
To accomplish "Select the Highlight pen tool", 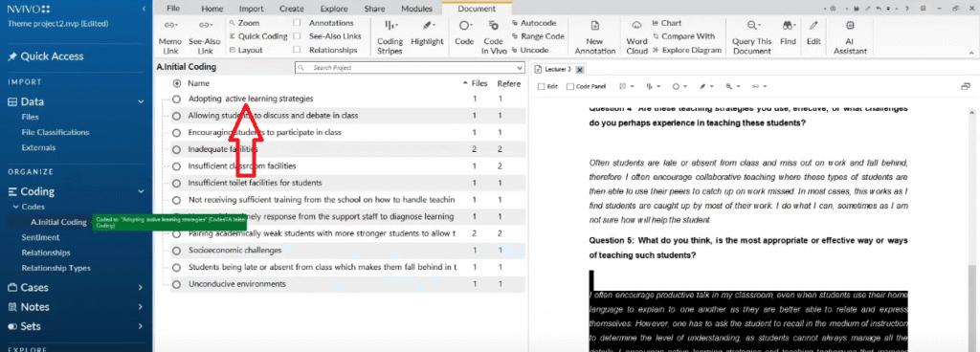I will (x=428, y=26).
